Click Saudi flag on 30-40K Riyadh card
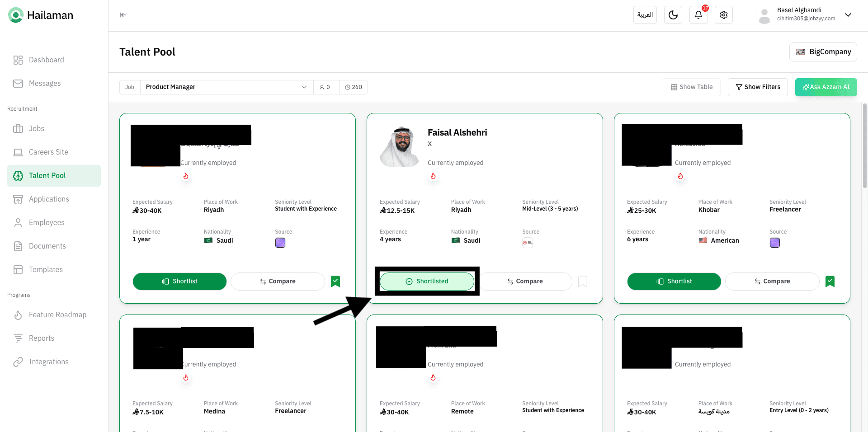Image resolution: width=868 pixels, height=432 pixels. click(x=208, y=240)
